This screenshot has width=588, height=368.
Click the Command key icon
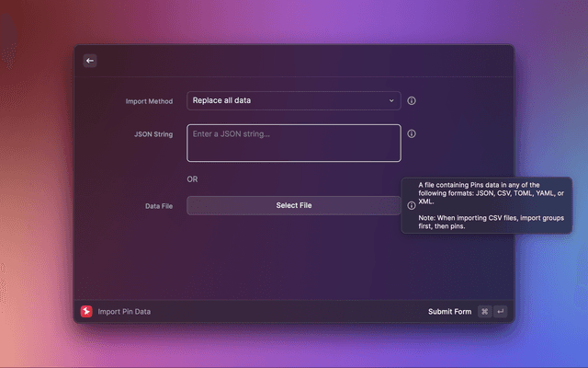pos(485,312)
